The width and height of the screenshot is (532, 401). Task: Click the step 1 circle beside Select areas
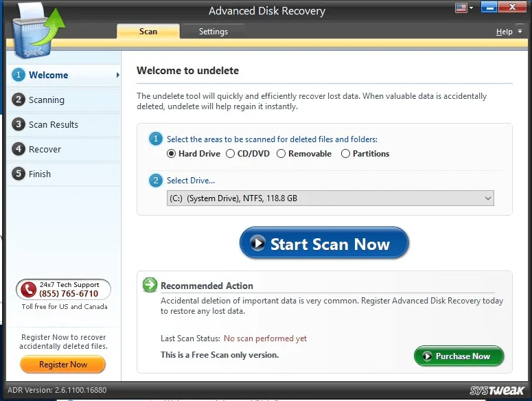coord(156,139)
